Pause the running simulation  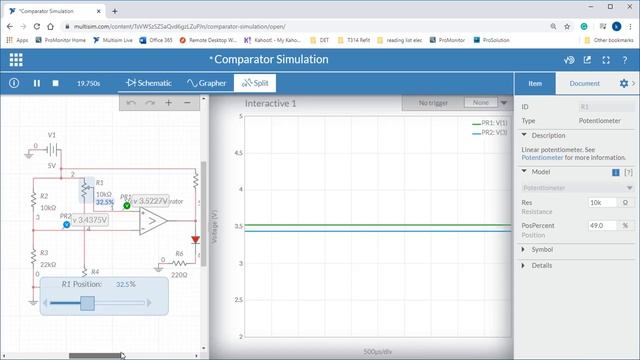37,83
